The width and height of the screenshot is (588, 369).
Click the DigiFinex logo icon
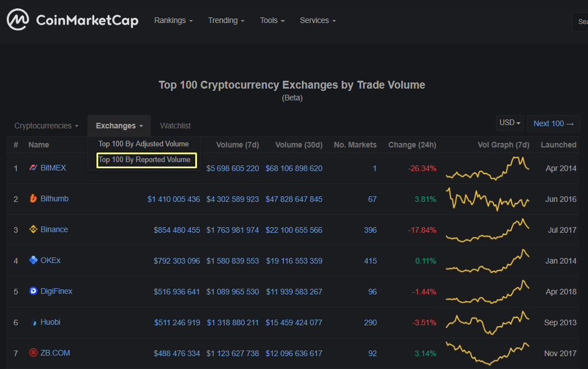pyautogui.click(x=34, y=291)
